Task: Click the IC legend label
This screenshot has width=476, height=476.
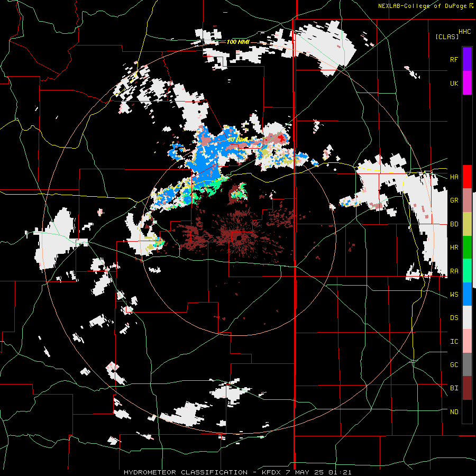Action: click(x=454, y=342)
